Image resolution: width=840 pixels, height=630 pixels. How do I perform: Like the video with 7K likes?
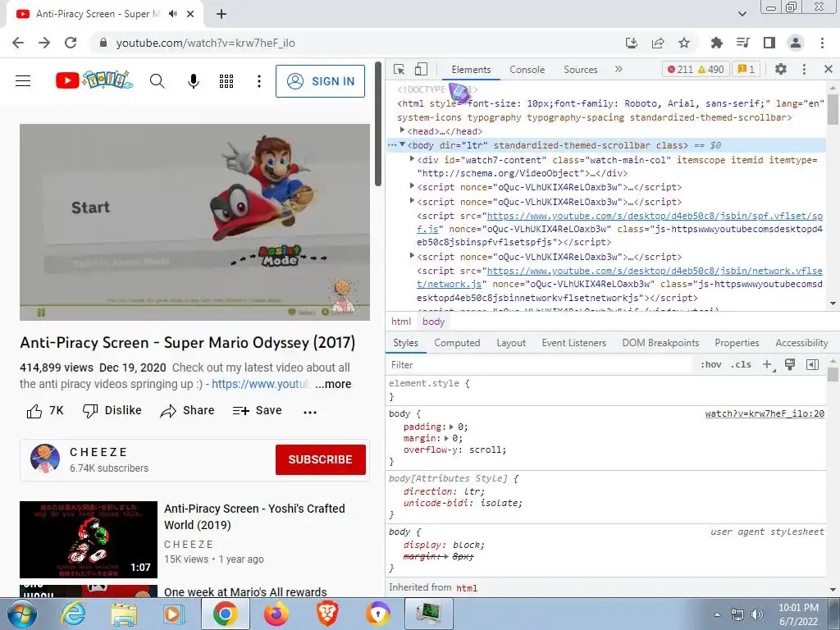(x=45, y=411)
